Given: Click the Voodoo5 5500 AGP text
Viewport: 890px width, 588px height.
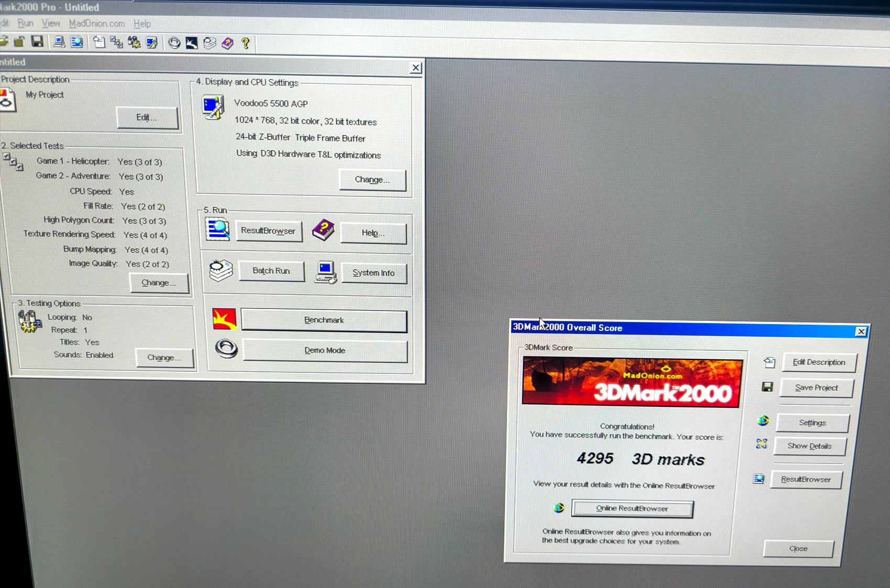Looking at the screenshot, I should tap(271, 104).
